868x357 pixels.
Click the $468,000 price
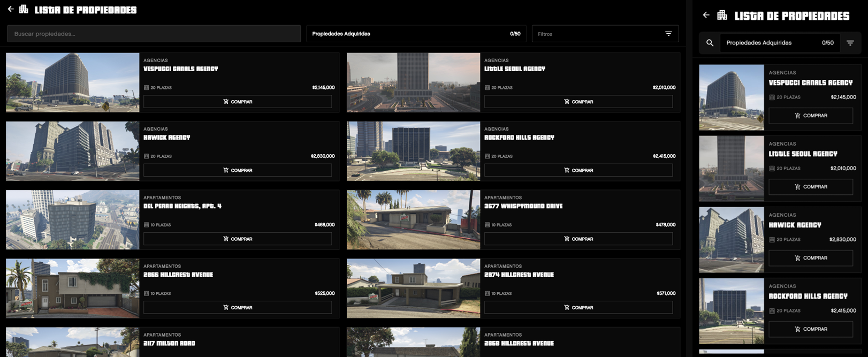click(325, 225)
